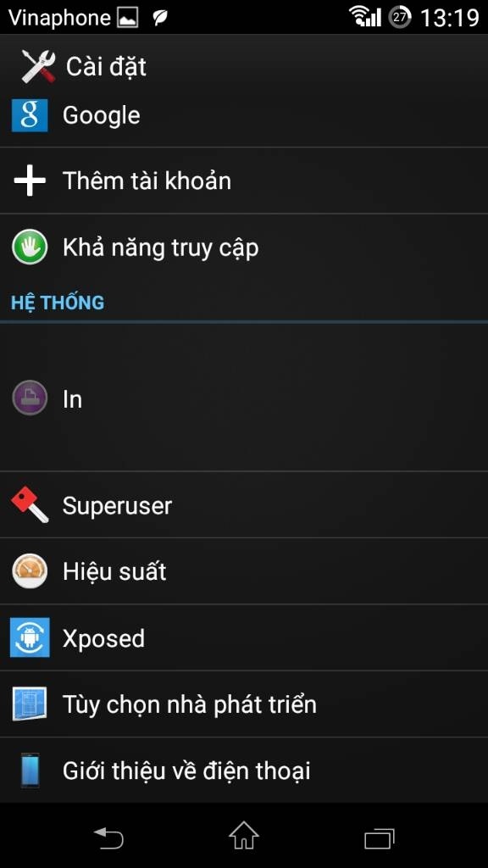Tap the home navigation button
488x868 pixels.
point(244,836)
